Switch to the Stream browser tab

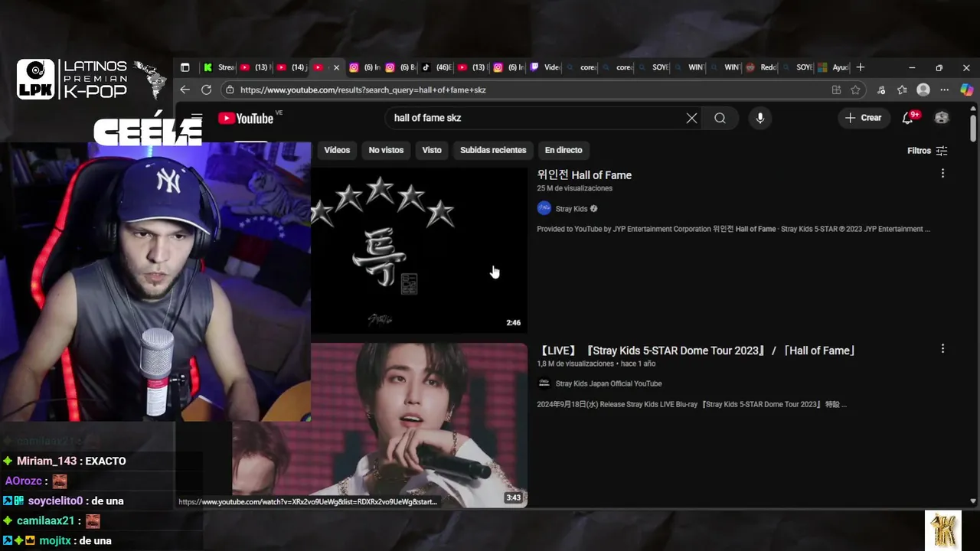tap(218, 67)
